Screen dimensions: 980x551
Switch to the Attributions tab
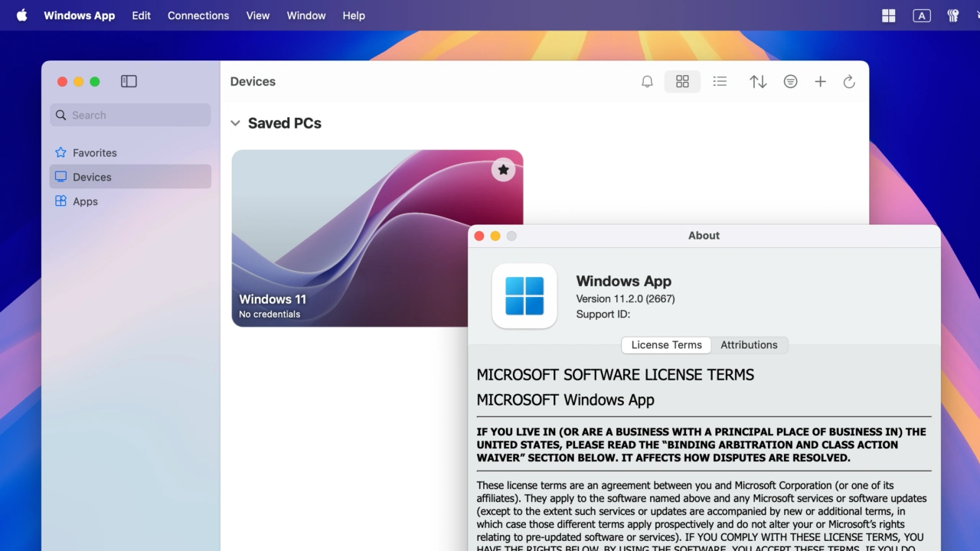coord(748,345)
